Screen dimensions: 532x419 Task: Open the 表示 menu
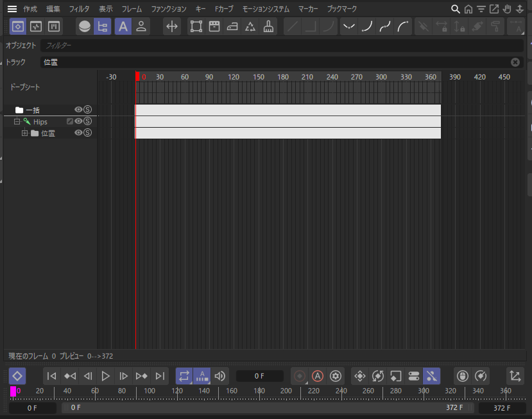click(105, 9)
